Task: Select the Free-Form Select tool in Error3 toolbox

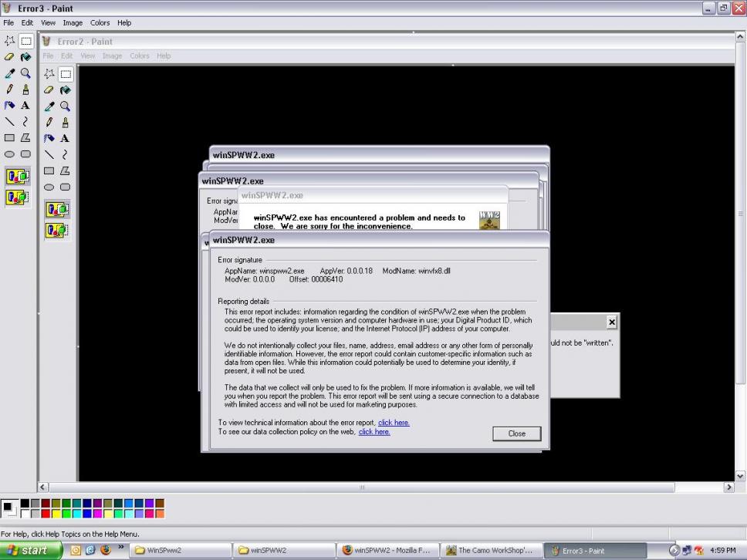Action: 9,41
